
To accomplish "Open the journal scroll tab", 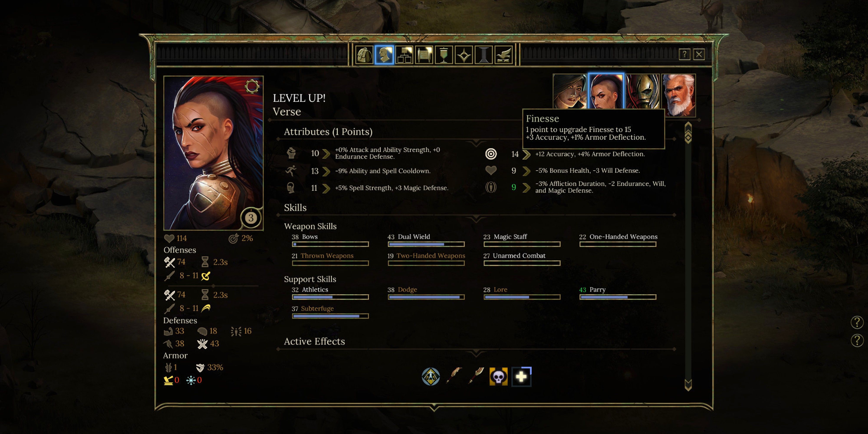I will [424, 55].
